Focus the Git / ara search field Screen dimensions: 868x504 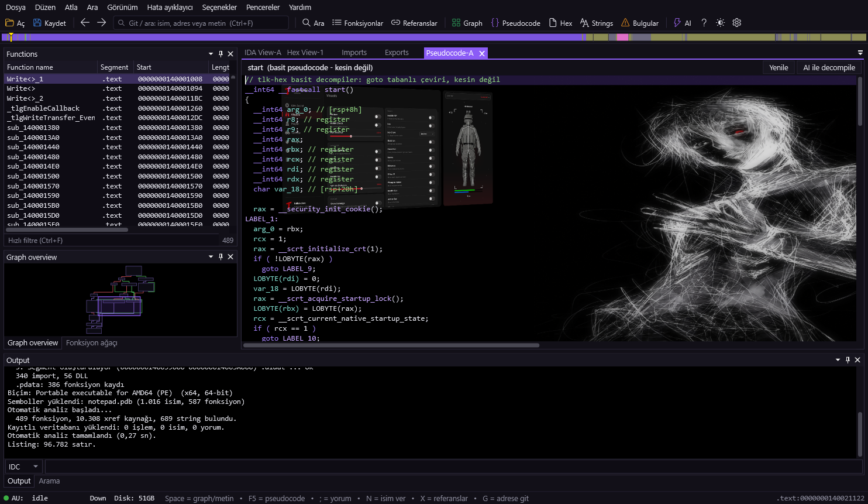point(201,23)
